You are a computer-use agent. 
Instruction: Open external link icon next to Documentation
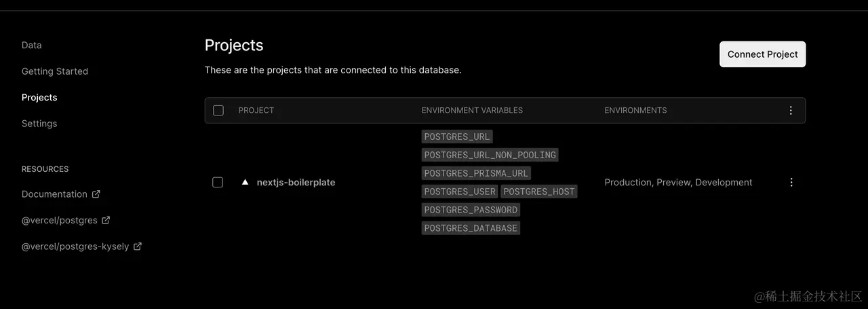(96, 194)
